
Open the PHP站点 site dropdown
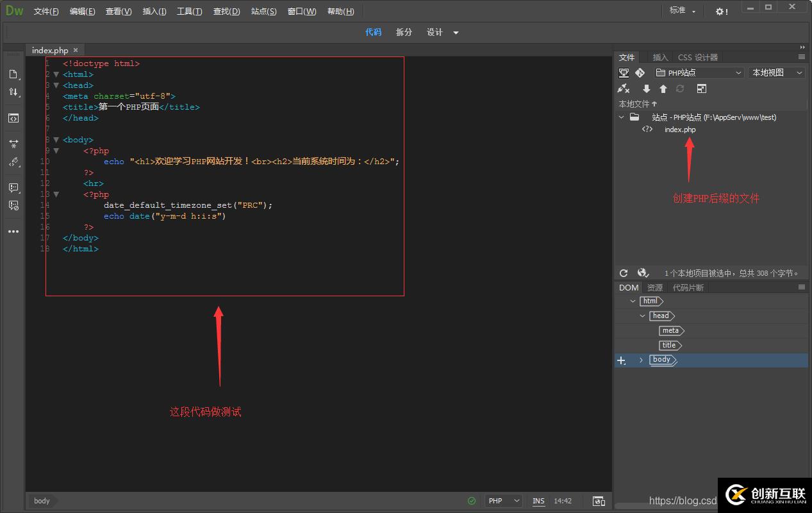[x=699, y=73]
